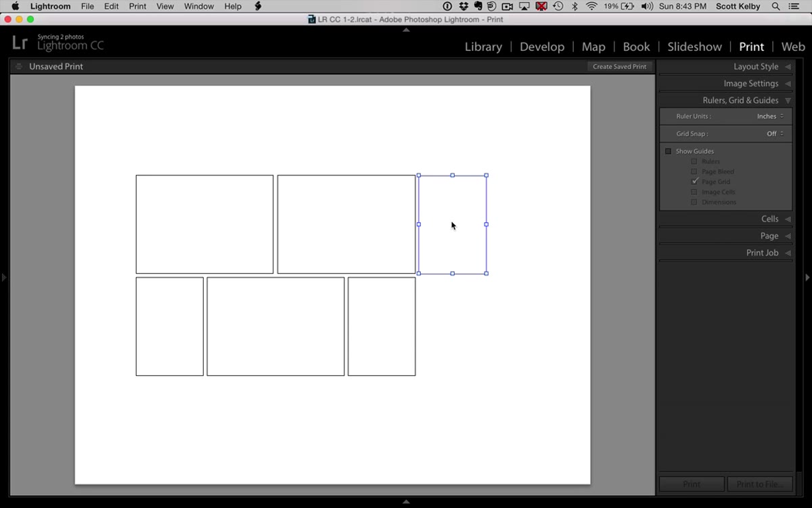Click the icon beside Unsaved Print
The height and width of the screenshot is (508, 812).
19,66
